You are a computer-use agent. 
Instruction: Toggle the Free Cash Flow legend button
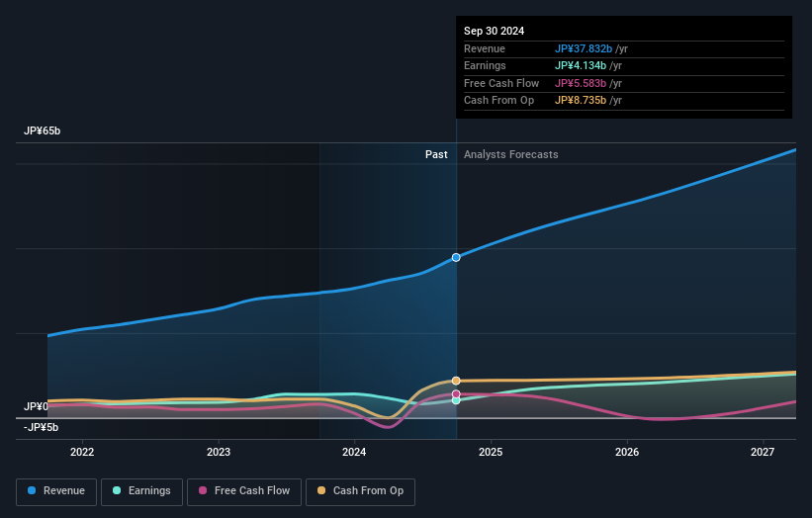pyautogui.click(x=244, y=491)
